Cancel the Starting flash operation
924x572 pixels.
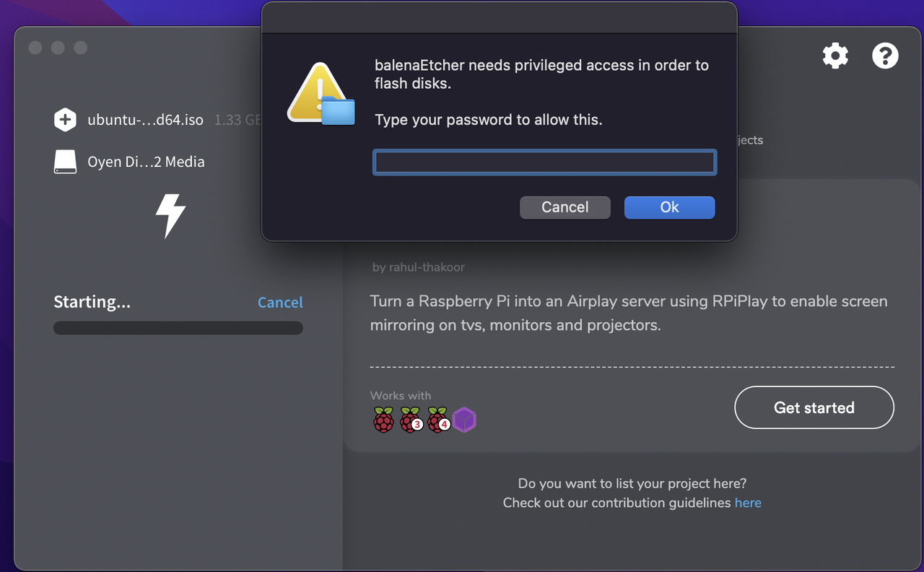pos(280,302)
